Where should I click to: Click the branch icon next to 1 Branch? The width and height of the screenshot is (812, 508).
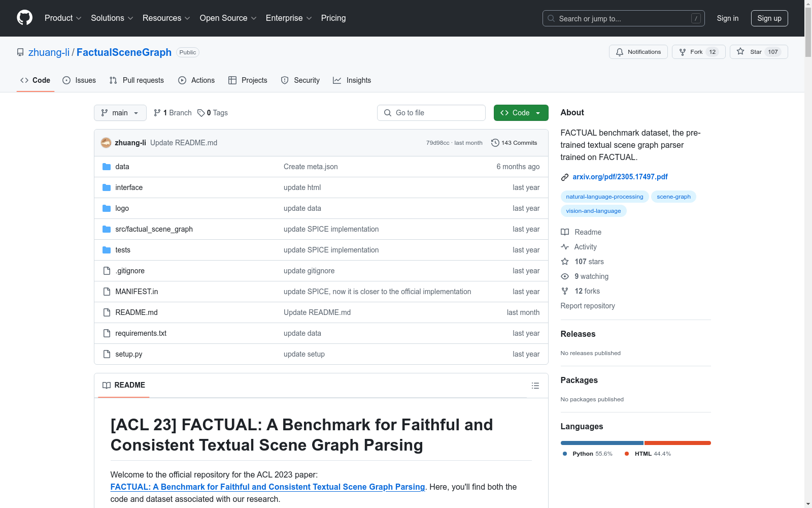[x=157, y=113]
